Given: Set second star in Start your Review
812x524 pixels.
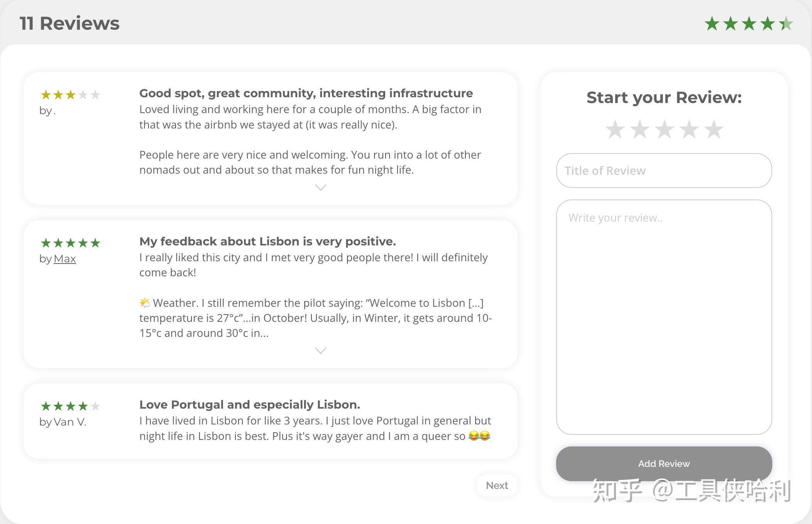Looking at the screenshot, I should coord(639,129).
